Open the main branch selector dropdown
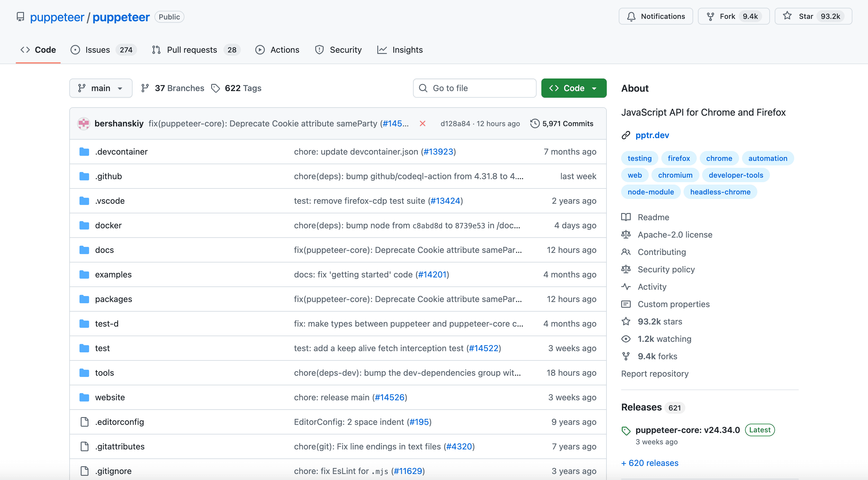This screenshot has width=868, height=480. click(101, 88)
